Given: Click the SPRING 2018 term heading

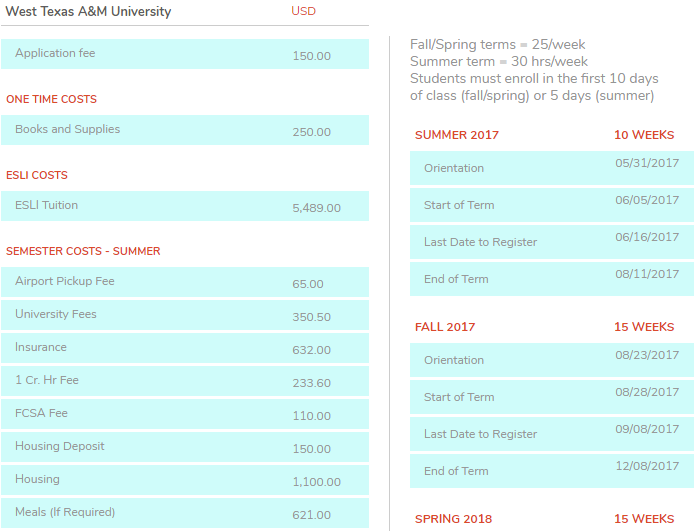Looking at the screenshot, I should 453,519.
